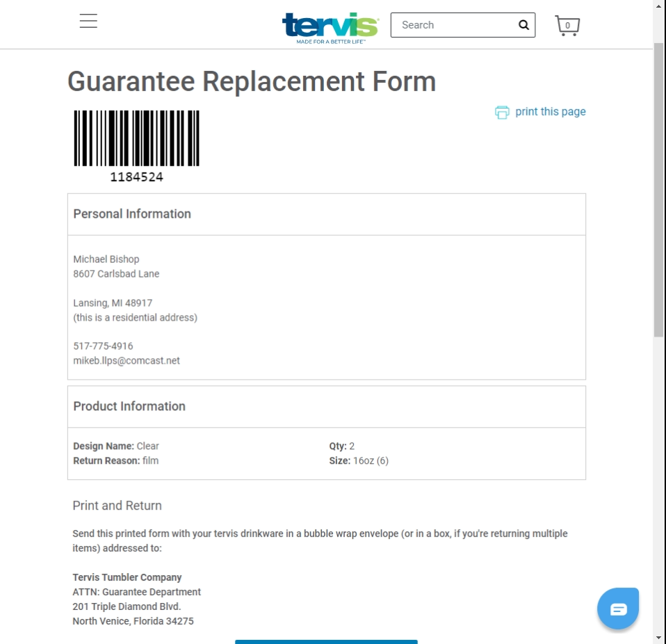Image resolution: width=666 pixels, height=644 pixels.
Task: Click the scrollbar up arrow
Action: point(659,7)
